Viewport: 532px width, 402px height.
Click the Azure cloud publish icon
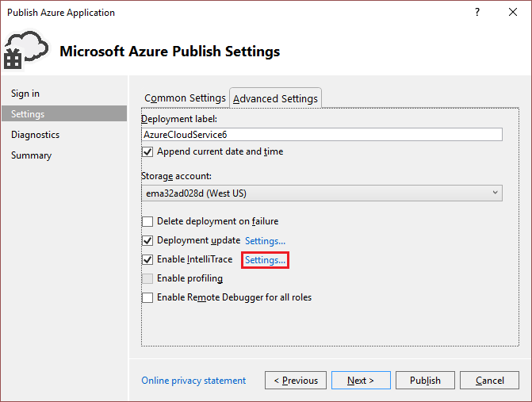coord(26,50)
